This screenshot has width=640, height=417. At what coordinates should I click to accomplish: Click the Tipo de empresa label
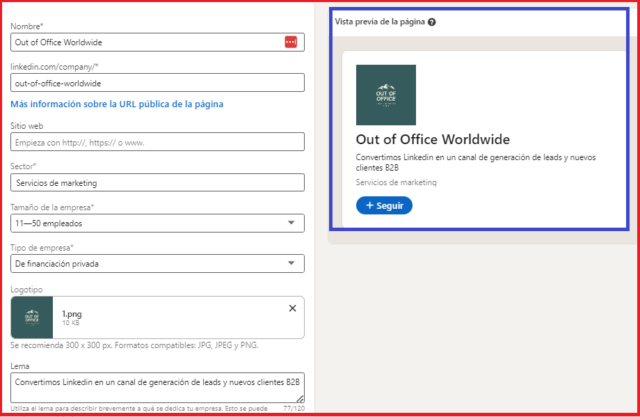(42, 248)
